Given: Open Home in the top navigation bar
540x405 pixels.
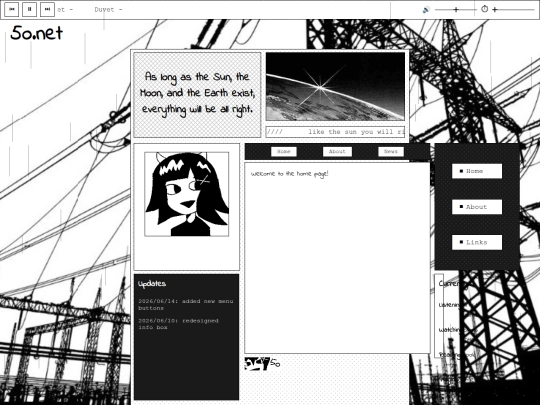Looking at the screenshot, I should point(284,152).
